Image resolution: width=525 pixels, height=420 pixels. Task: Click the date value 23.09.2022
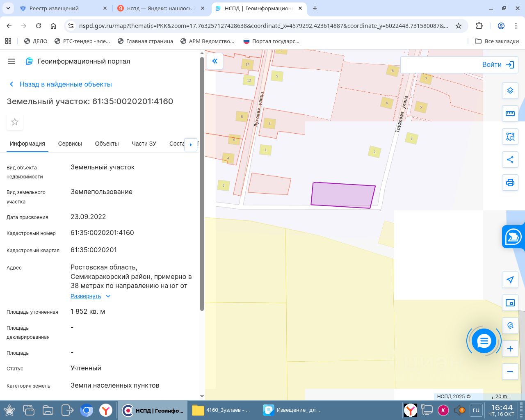[x=88, y=217]
